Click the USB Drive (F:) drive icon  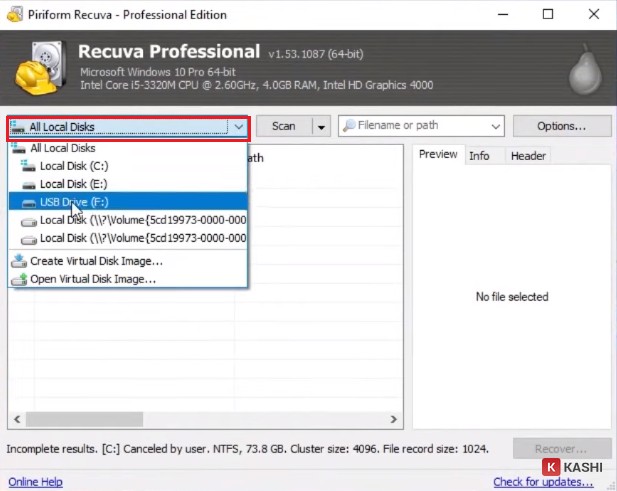tap(27, 202)
